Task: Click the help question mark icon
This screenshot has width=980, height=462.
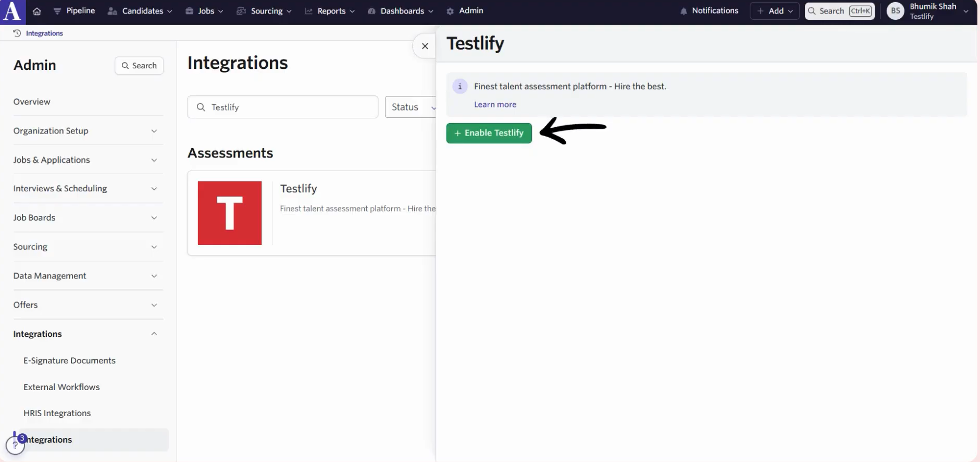Action: tap(15, 446)
